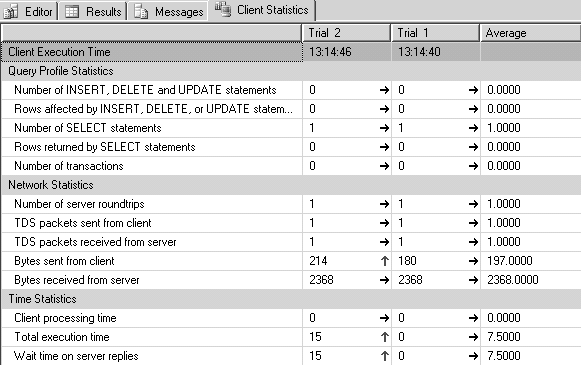Screen dimensions: 581x365
Task: Click the Trial 2 column header
Action: click(346, 33)
